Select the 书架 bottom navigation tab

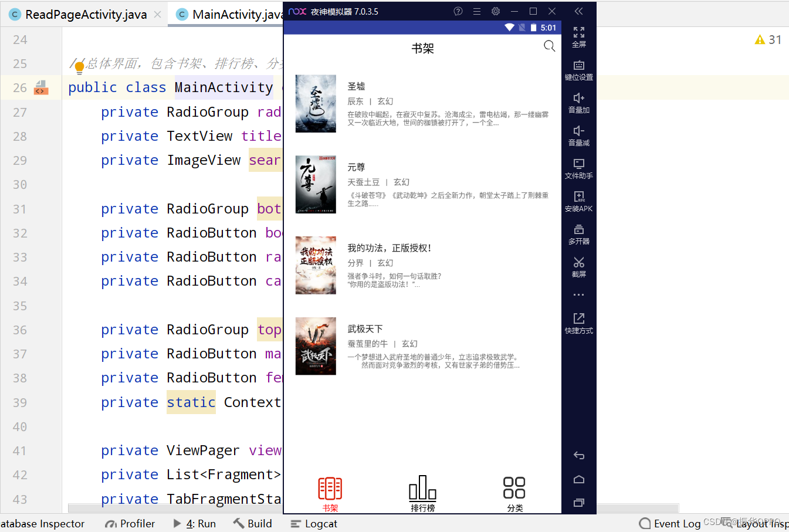pos(330,494)
